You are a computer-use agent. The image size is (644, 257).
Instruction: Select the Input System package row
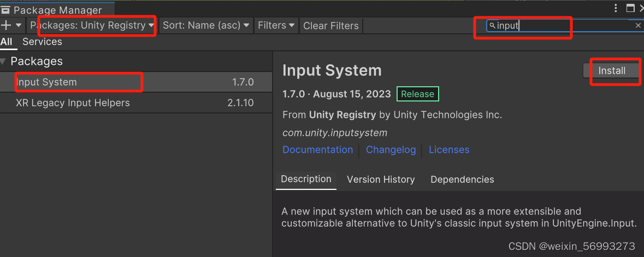(136, 82)
